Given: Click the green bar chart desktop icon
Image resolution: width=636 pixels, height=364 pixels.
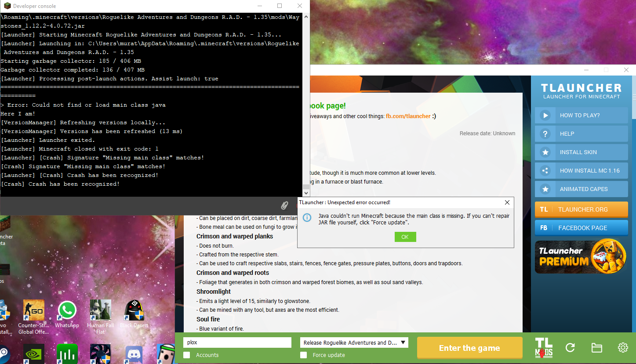Looking at the screenshot, I should coord(67,354).
